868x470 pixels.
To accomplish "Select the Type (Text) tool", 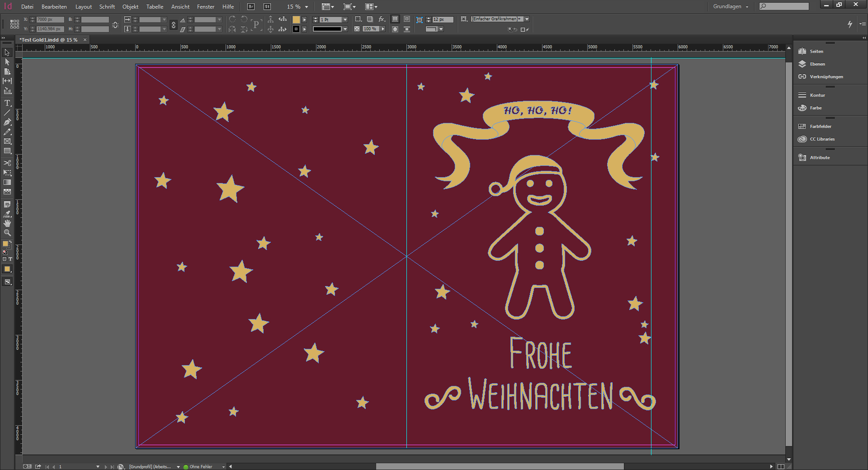I will [x=7, y=103].
